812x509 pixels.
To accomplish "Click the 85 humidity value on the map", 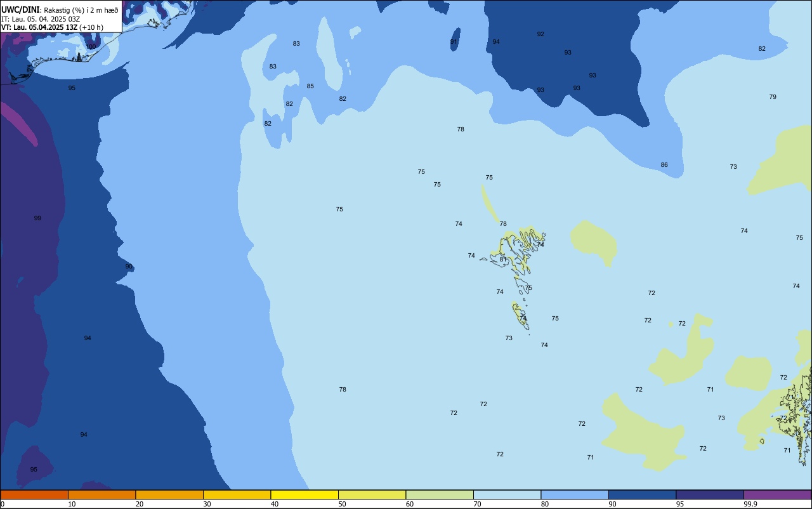I will tap(310, 86).
